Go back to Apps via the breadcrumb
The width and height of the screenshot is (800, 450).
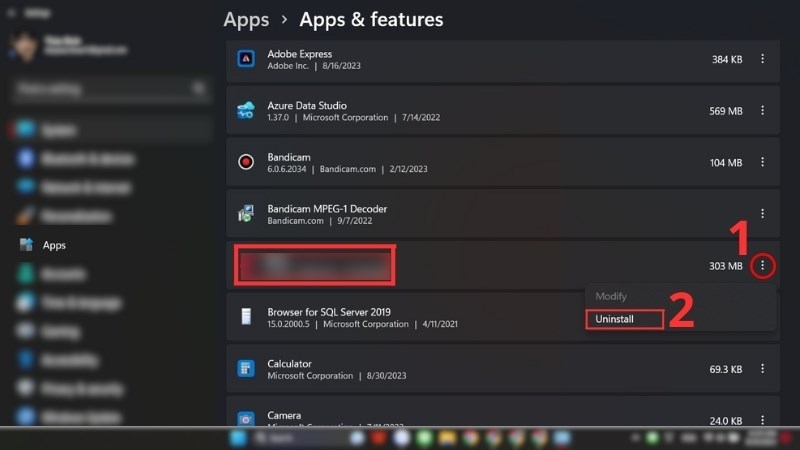pos(246,19)
